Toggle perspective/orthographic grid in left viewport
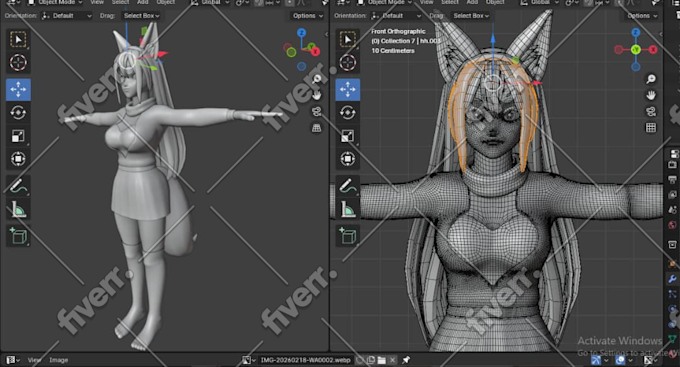Image resolution: width=680 pixels, height=367 pixels. [317, 128]
